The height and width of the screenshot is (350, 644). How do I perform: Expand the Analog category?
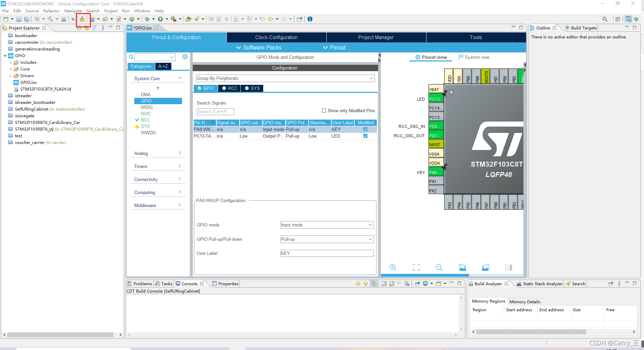[x=158, y=153]
